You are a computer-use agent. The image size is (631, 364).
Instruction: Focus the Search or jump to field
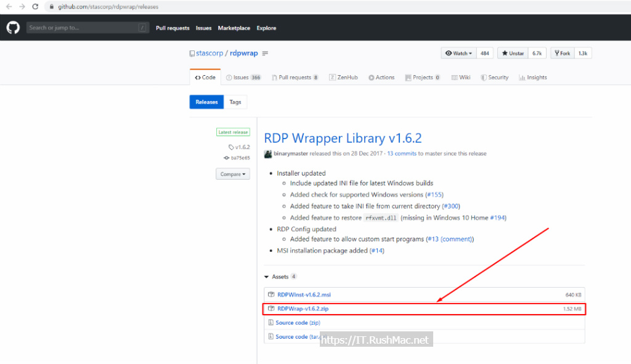click(88, 28)
